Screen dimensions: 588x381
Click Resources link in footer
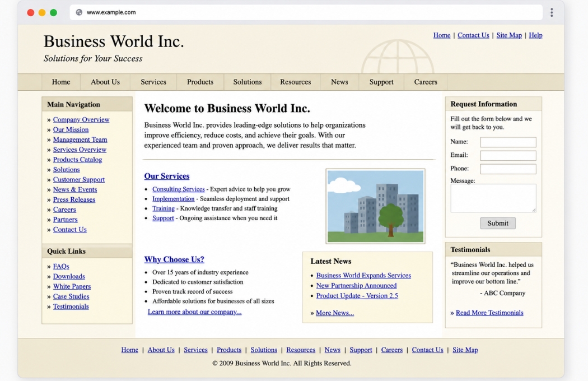click(301, 350)
